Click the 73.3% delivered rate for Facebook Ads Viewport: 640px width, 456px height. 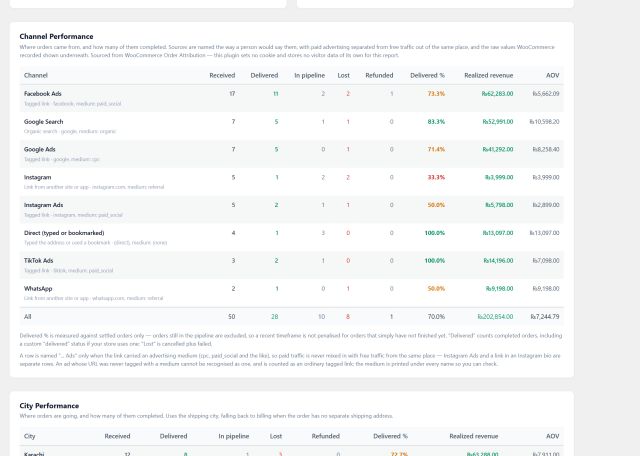[x=436, y=93]
